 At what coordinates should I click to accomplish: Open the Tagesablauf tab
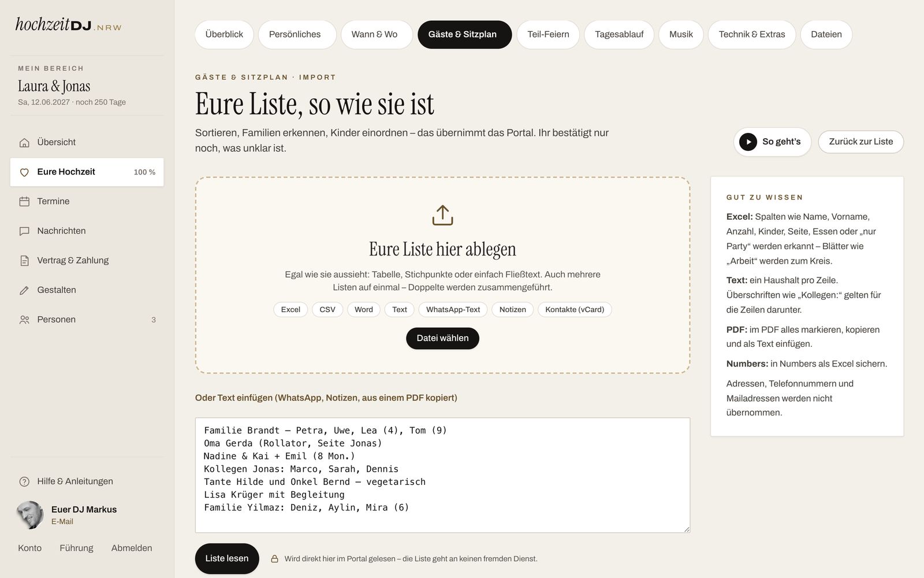pos(619,35)
